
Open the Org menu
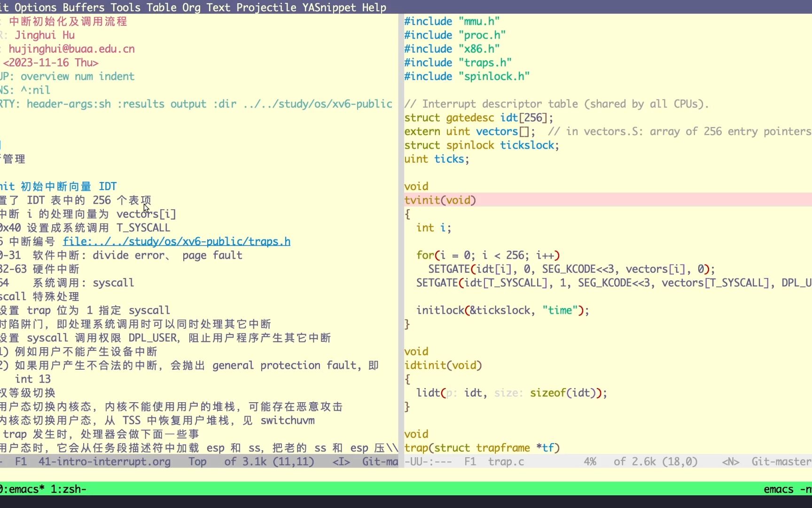[x=191, y=8]
